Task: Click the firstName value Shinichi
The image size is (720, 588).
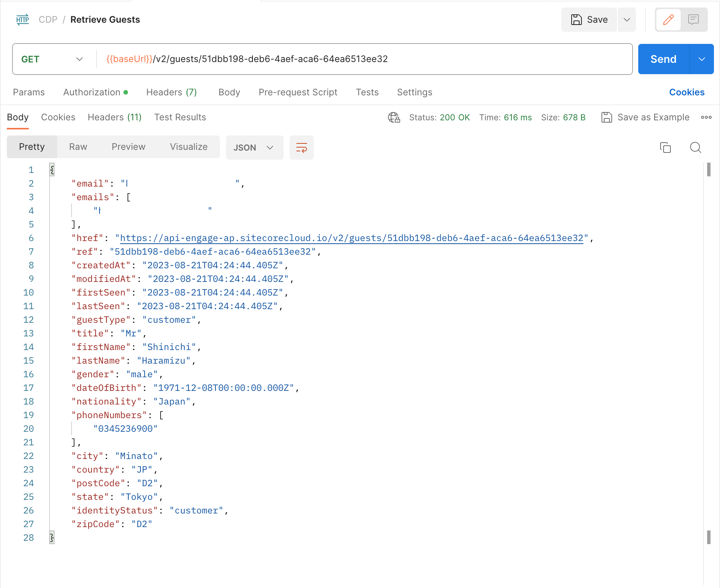Action: 169,347
